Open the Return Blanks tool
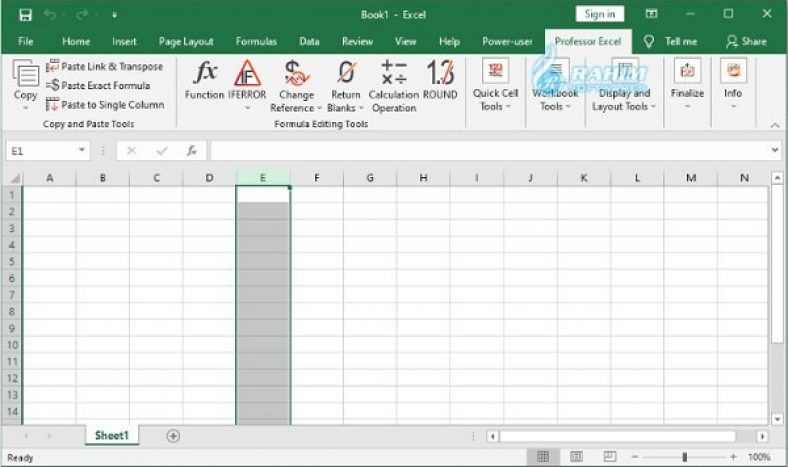This screenshot has width=788, height=467. (x=346, y=85)
